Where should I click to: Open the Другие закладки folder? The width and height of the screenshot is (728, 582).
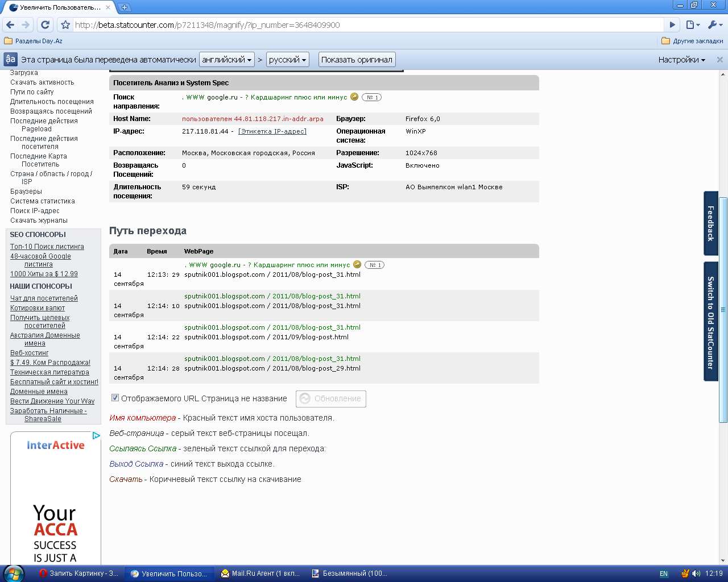click(692, 41)
